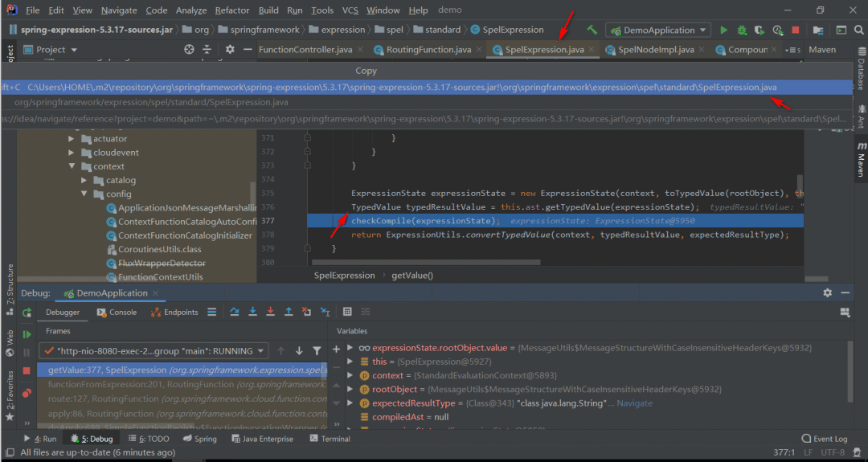Screen dimensions: 868x462
Task: Open Endpoints tab in debugger
Action: [x=174, y=312]
